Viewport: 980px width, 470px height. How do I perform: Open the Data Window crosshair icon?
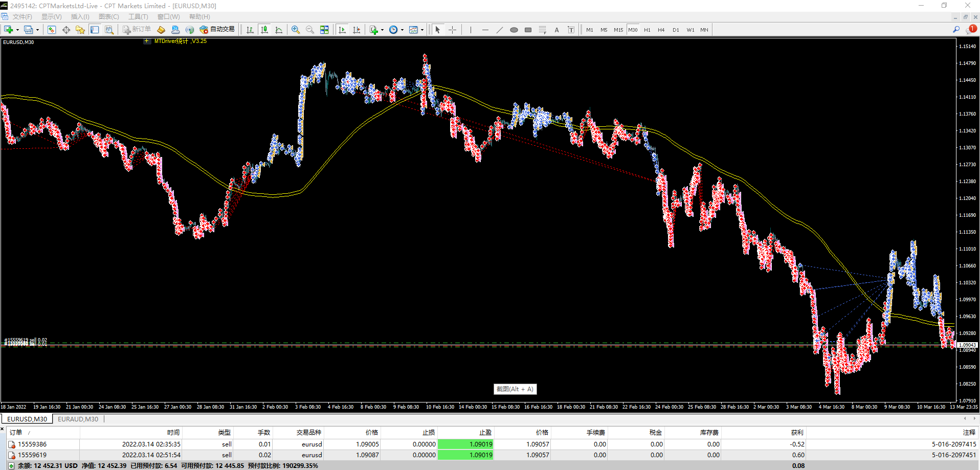pyautogui.click(x=66, y=30)
